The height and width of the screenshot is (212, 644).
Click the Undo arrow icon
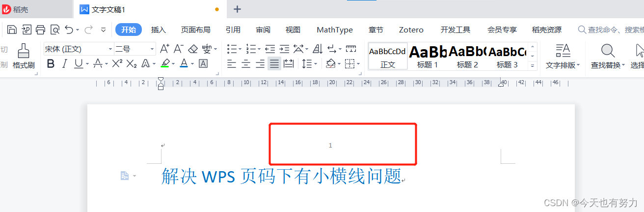(69, 30)
